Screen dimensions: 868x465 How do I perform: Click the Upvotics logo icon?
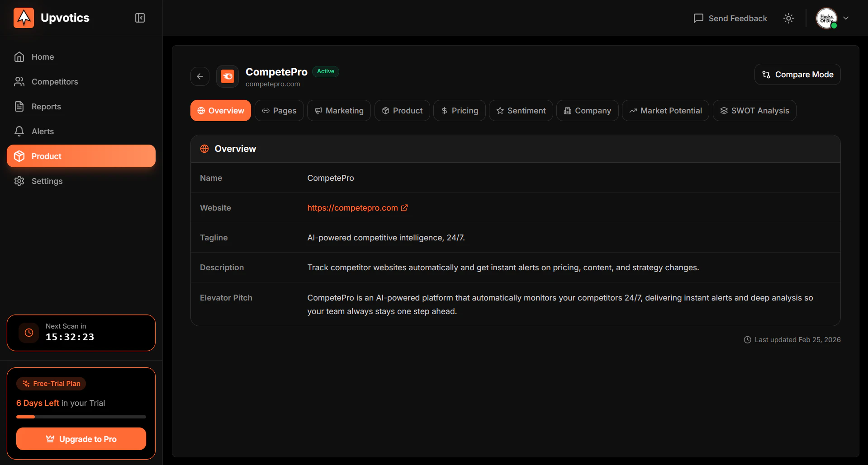click(24, 18)
